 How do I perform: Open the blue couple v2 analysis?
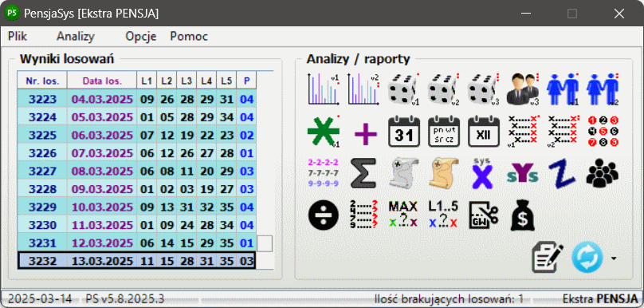coord(603,89)
